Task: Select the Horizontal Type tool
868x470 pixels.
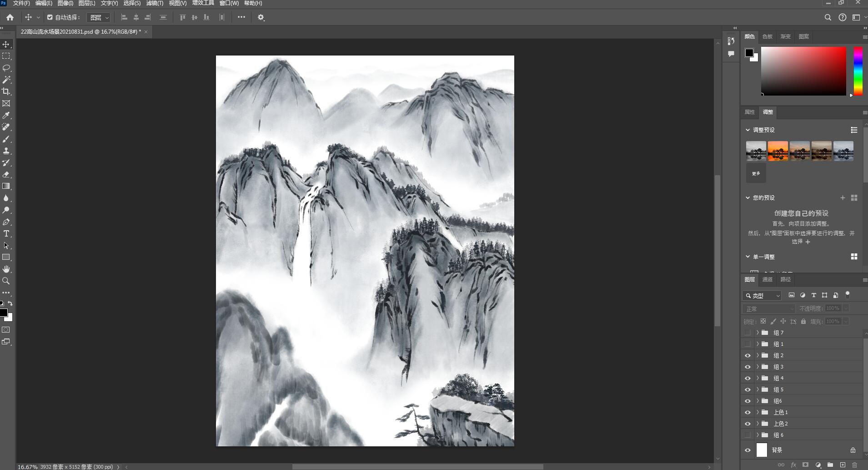Action: coord(6,233)
